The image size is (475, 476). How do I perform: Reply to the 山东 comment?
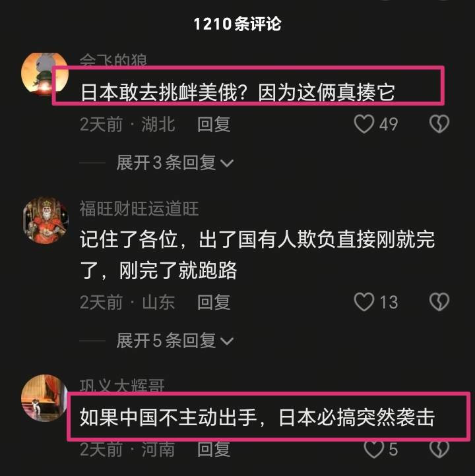click(214, 302)
